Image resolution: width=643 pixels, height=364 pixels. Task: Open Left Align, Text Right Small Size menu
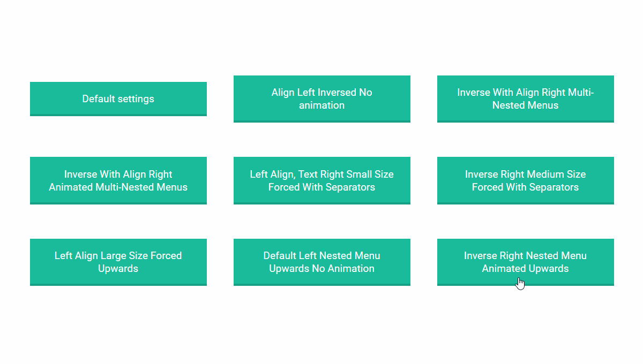click(322, 180)
